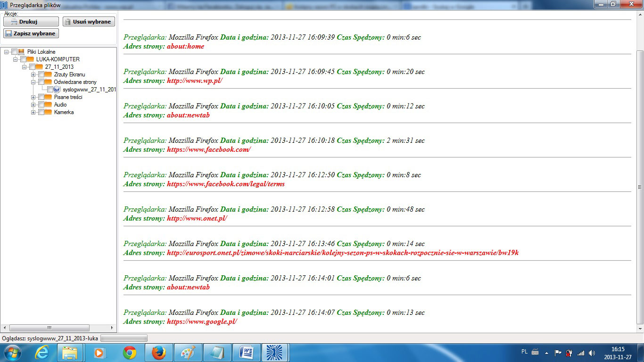Screen dimensions: 644x362
Task: Switch to Paint in the taskbar
Action: (188, 353)
